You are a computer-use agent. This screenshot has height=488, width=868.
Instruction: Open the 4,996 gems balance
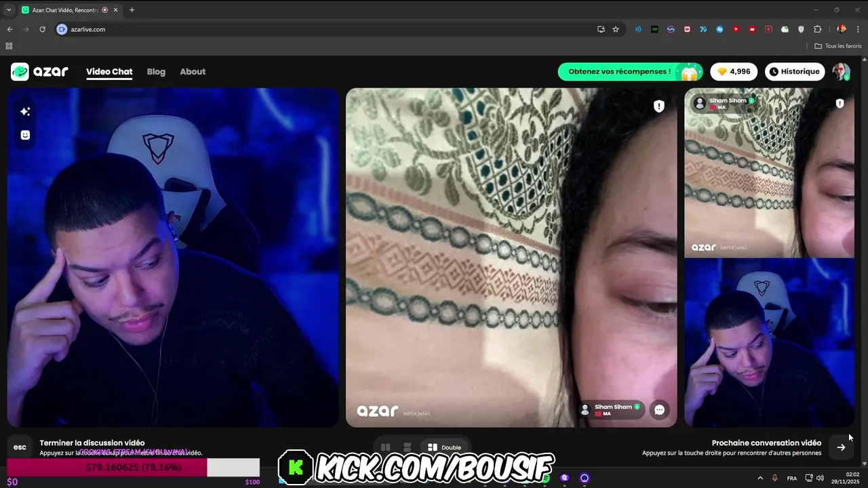point(734,72)
